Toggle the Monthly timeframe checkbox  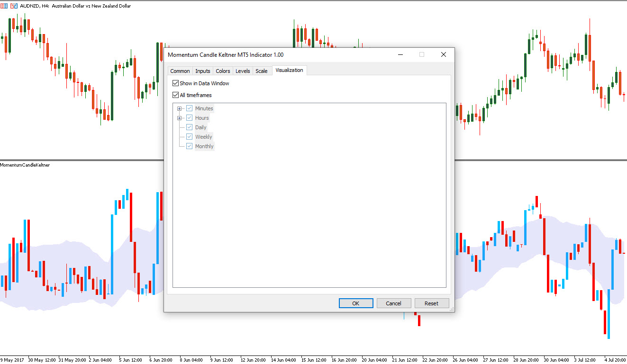(x=190, y=146)
